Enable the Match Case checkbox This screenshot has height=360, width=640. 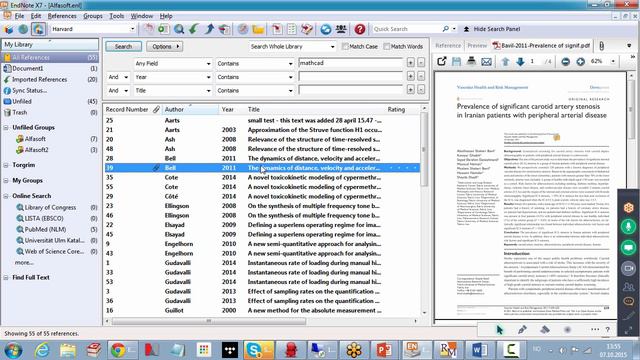[345, 47]
